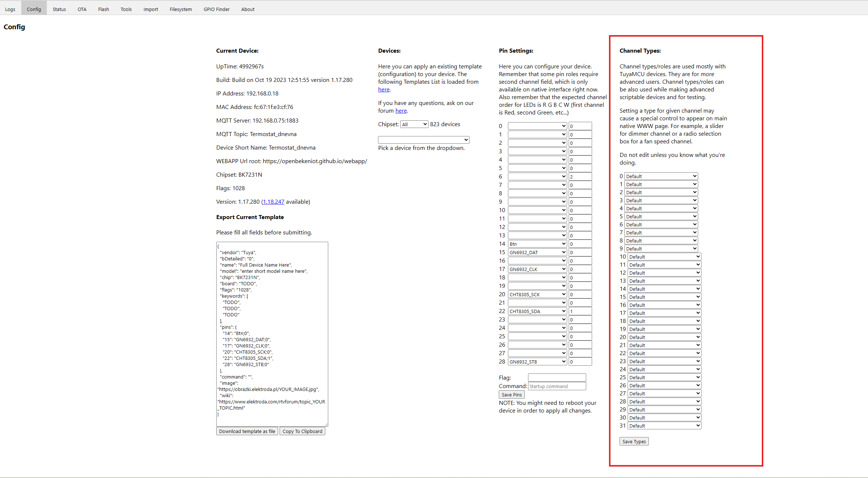Click pin 6 channel number field
Viewport: 868px width, 478px height.
(580, 177)
